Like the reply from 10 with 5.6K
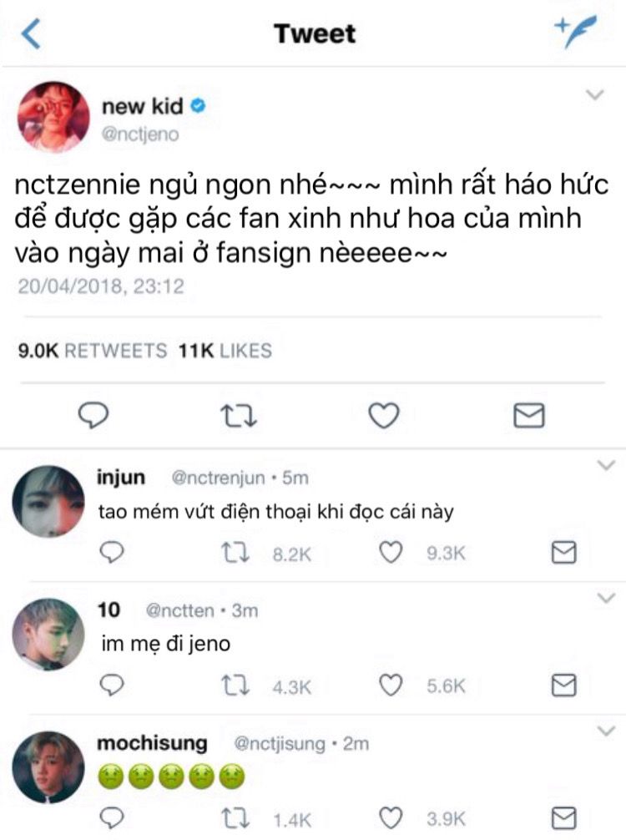626x840 pixels. coord(391,686)
